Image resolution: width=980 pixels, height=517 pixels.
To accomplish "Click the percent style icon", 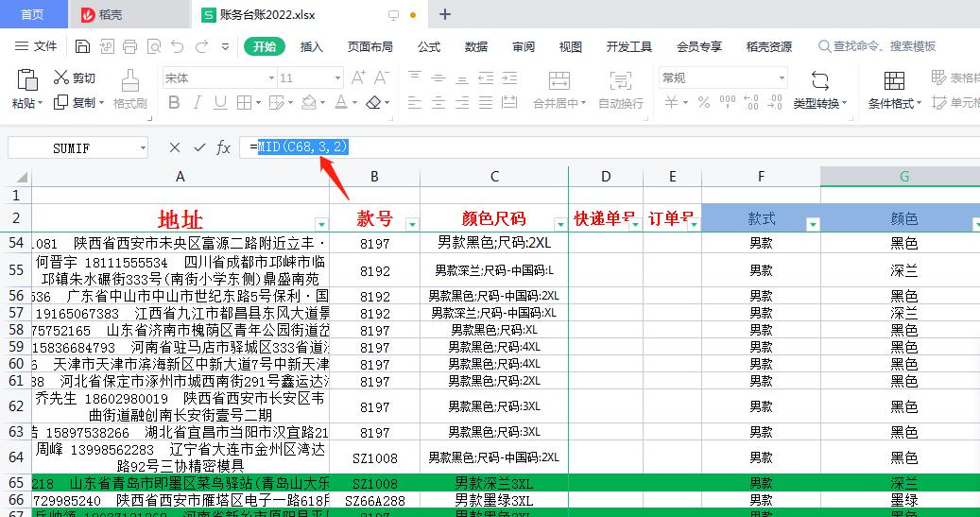I will 704,102.
